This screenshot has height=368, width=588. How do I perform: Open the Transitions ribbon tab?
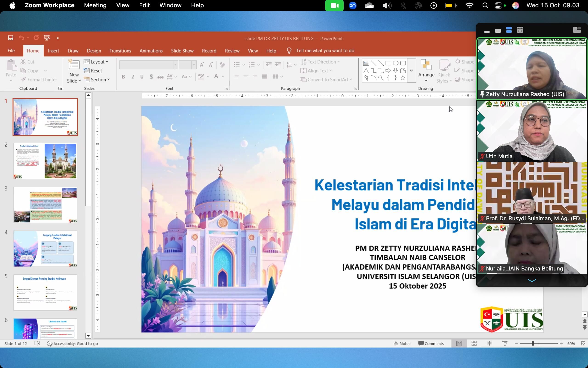[x=120, y=51]
